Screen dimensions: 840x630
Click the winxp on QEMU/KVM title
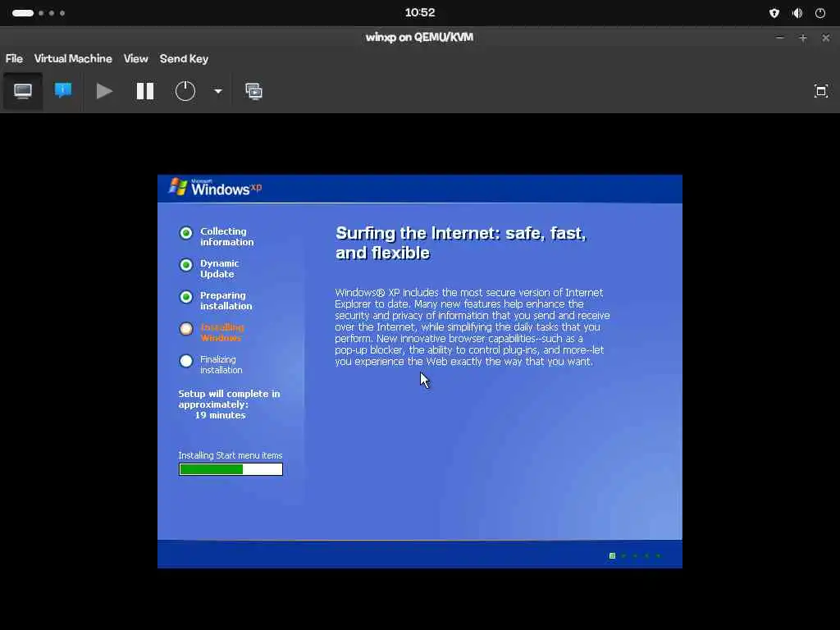(419, 38)
